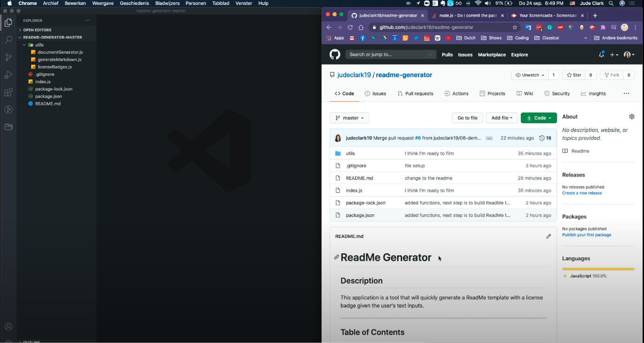This screenshot has width=644, height=343.
Task: Click Publish your first package link
Action: pyautogui.click(x=587, y=235)
